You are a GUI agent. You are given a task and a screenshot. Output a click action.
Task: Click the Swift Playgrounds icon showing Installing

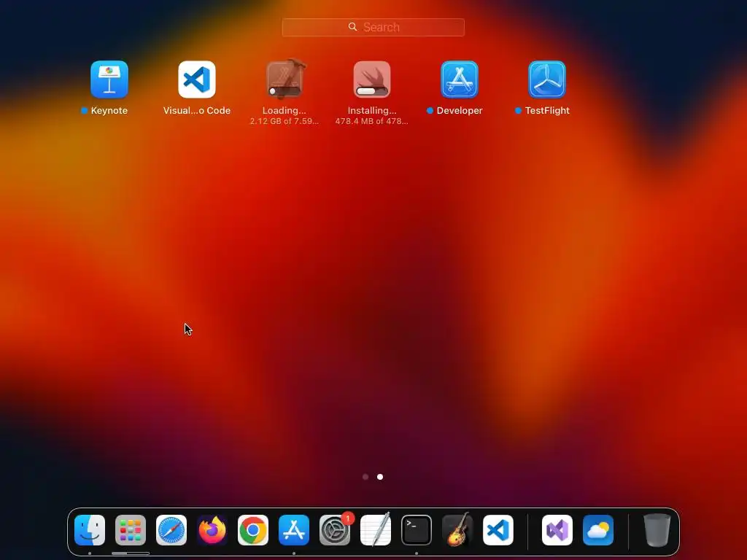pyautogui.click(x=372, y=79)
